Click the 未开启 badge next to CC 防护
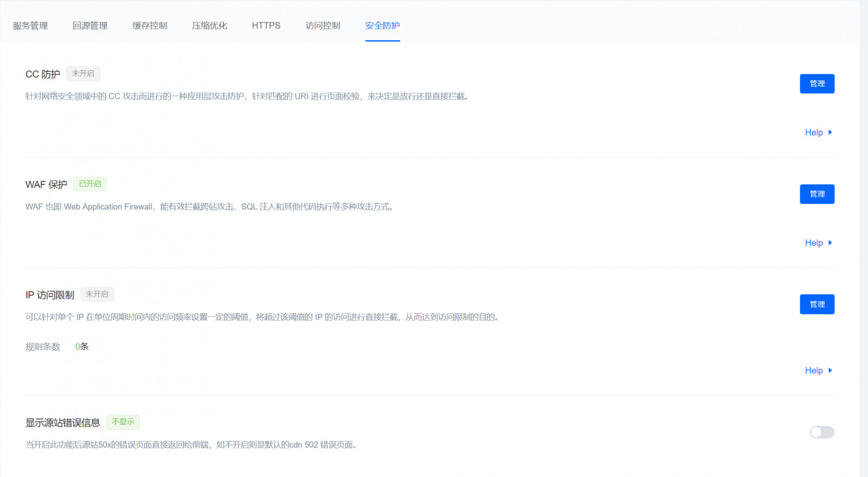This screenshot has width=868, height=477. [x=83, y=74]
